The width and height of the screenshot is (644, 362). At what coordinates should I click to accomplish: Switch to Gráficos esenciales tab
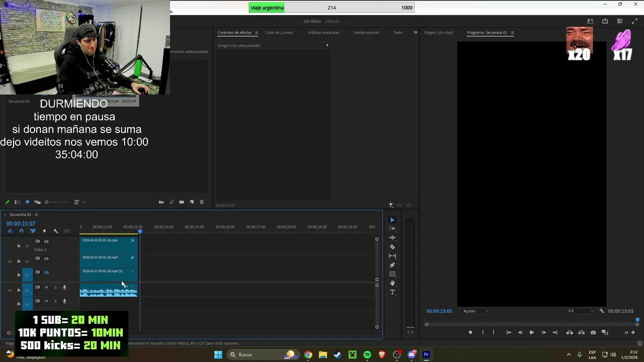click(324, 33)
